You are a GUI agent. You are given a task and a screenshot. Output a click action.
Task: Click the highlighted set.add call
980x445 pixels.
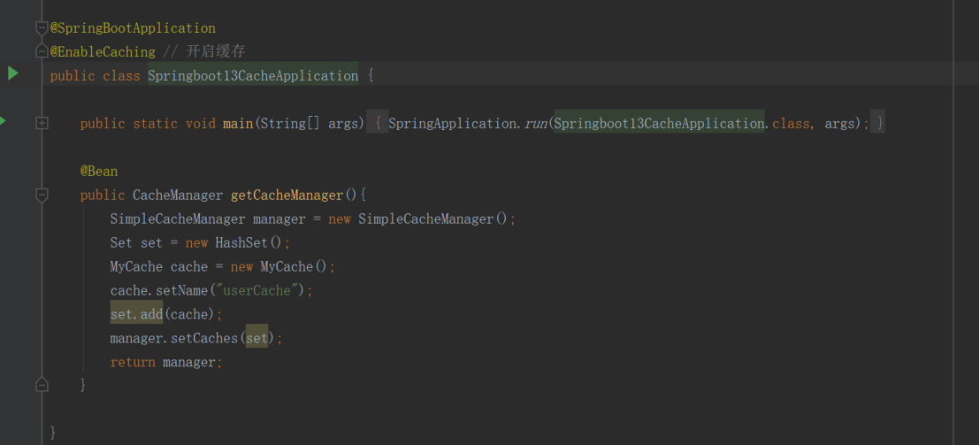[136, 314]
